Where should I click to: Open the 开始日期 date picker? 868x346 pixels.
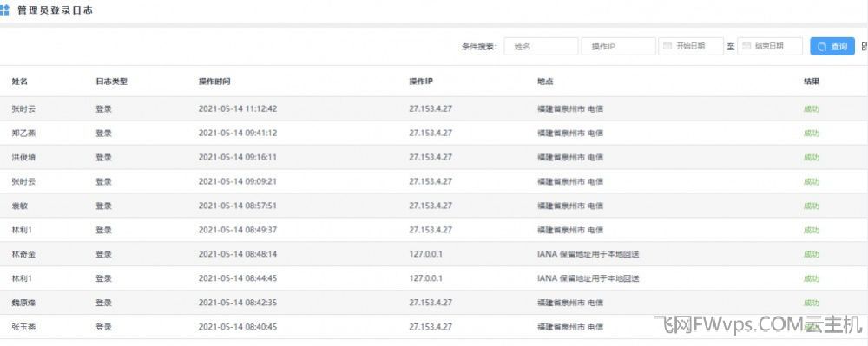click(691, 47)
